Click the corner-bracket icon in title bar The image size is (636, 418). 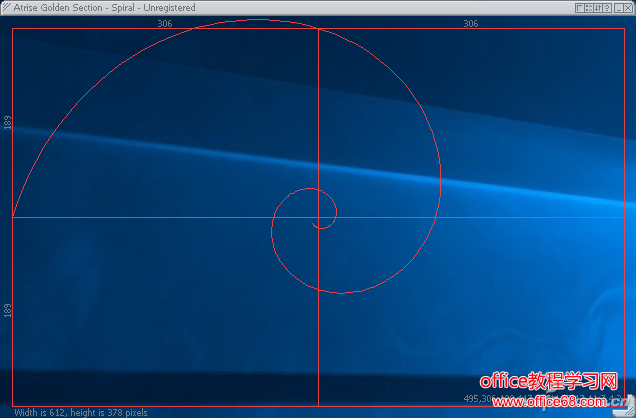tap(580, 8)
